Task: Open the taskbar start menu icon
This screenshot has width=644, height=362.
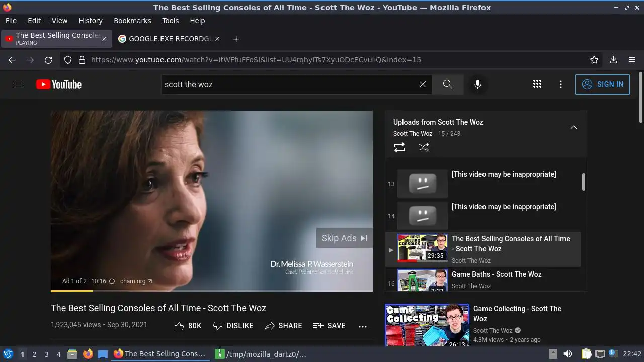Action: point(8,354)
